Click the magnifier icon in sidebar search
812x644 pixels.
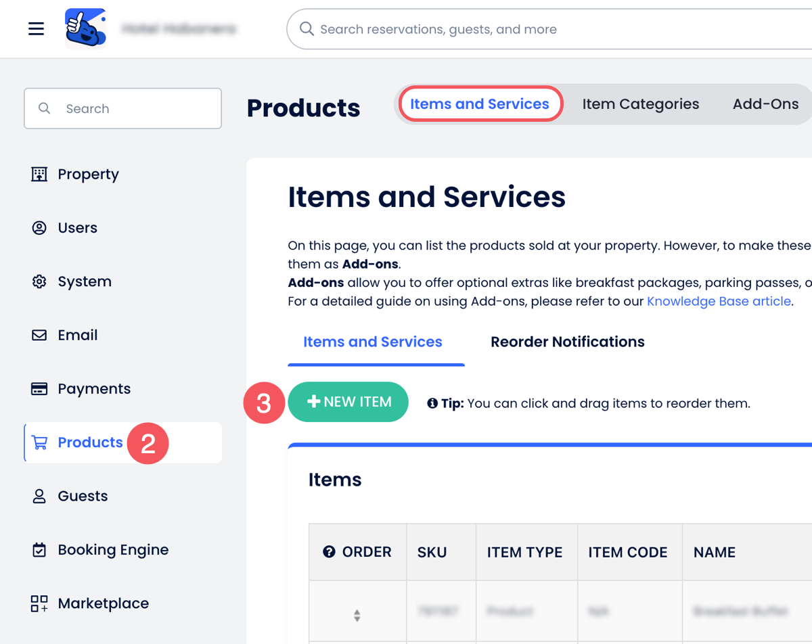[45, 108]
